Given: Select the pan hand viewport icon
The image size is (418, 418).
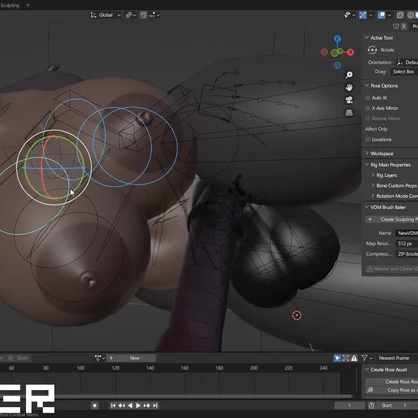Looking at the screenshot, I should point(349,87).
